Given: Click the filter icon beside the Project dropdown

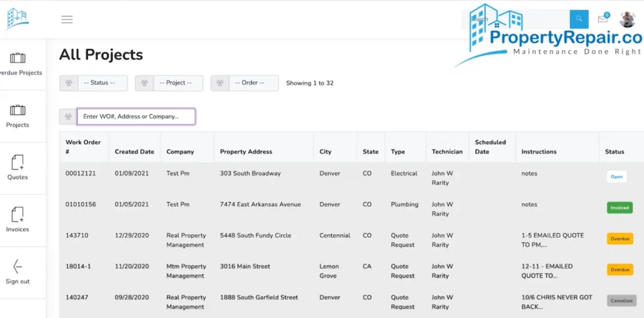Looking at the screenshot, I should [144, 83].
